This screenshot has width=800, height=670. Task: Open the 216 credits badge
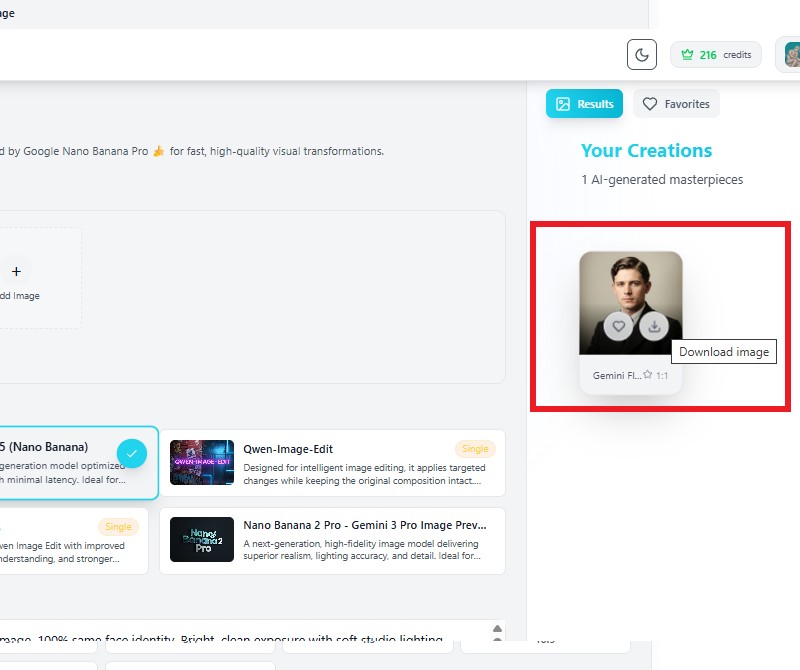715,55
